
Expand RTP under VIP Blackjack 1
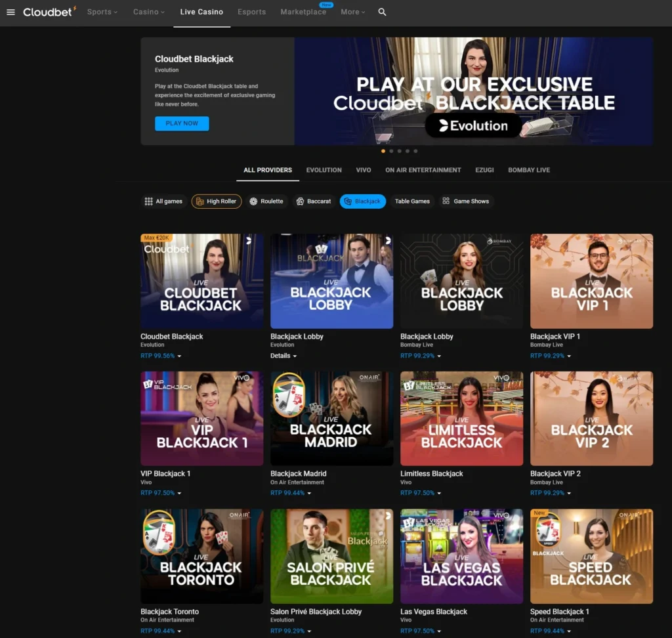click(x=161, y=493)
